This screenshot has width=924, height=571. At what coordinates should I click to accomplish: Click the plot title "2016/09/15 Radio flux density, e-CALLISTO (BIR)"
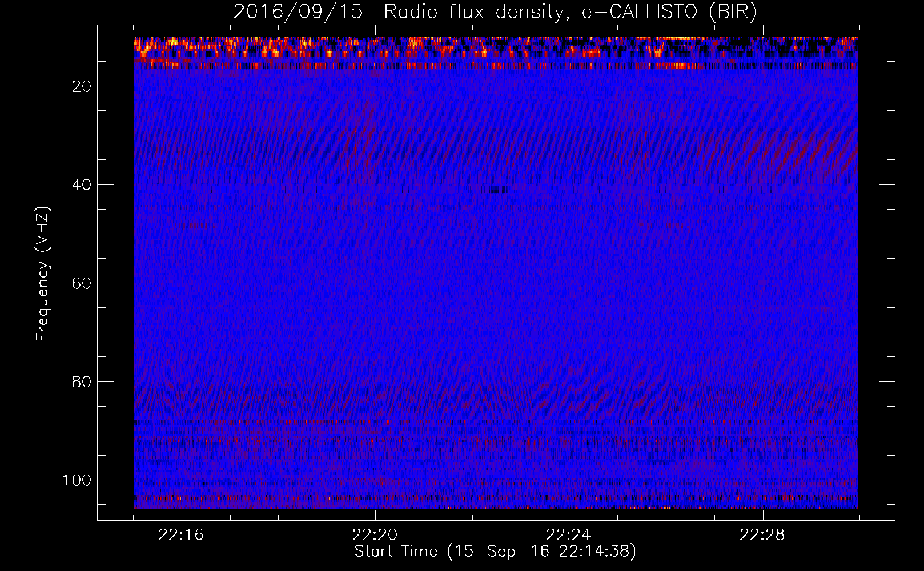click(x=495, y=12)
